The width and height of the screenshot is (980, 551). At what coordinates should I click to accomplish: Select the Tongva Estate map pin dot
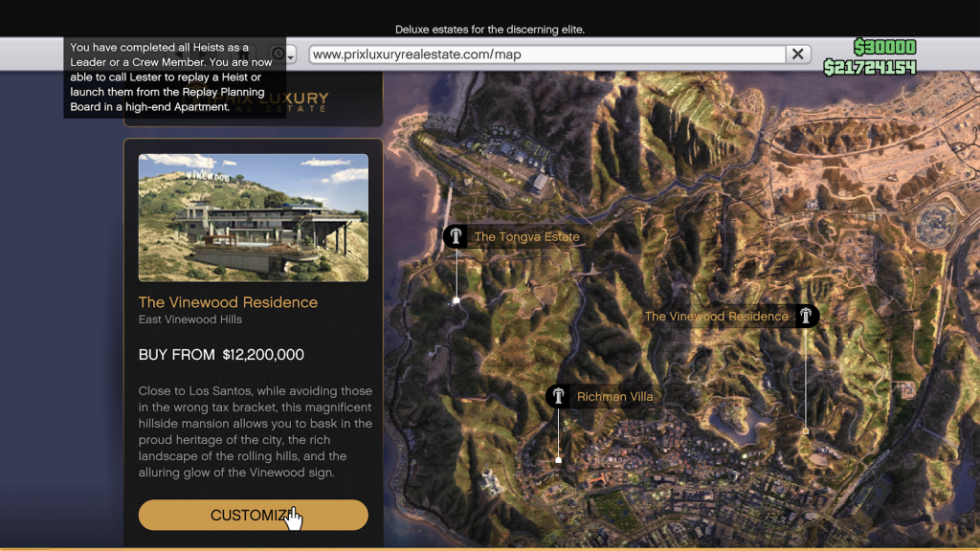click(456, 300)
